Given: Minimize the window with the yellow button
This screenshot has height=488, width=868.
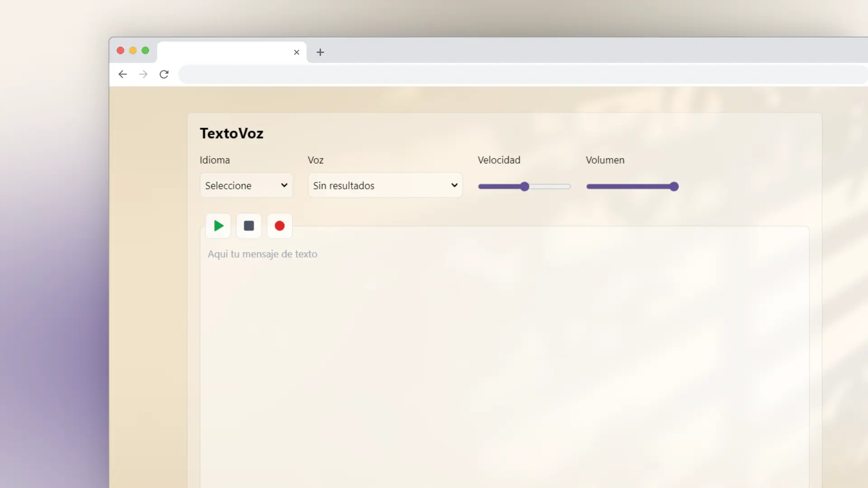Looking at the screenshot, I should pos(132,50).
